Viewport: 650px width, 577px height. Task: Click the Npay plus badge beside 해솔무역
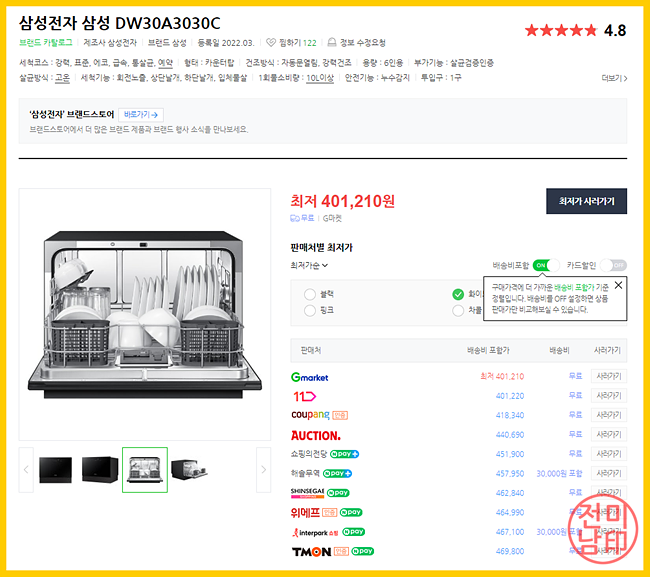(337, 473)
